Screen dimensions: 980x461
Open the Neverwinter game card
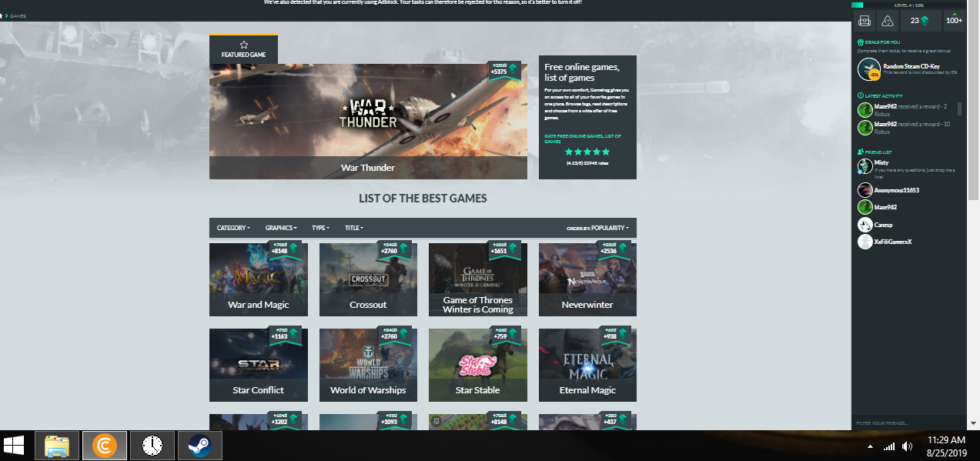(x=587, y=279)
